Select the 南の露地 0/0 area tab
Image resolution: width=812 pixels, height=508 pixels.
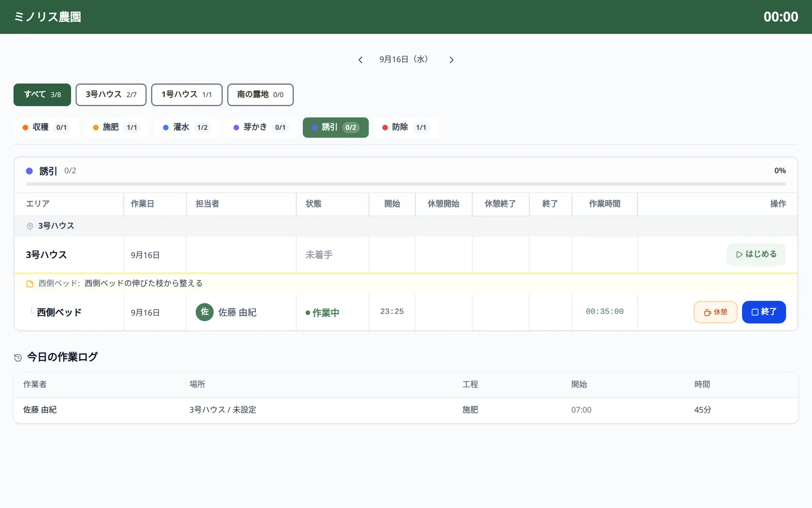click(x=260, y=95)
